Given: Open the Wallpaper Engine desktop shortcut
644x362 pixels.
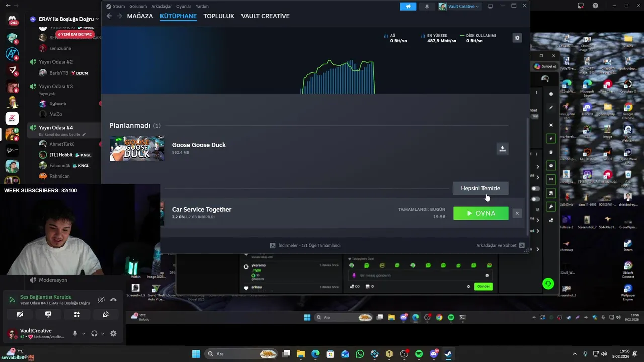Looking at the screenshot, I should click(628, 292).
